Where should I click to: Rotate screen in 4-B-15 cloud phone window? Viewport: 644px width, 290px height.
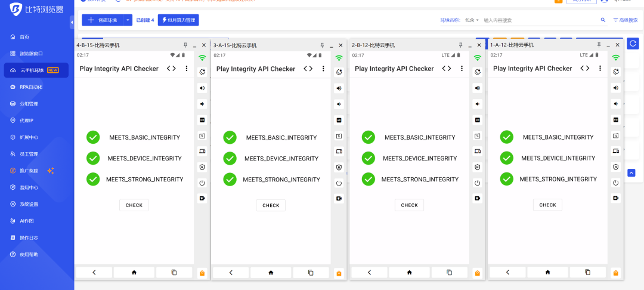[202, 72]
